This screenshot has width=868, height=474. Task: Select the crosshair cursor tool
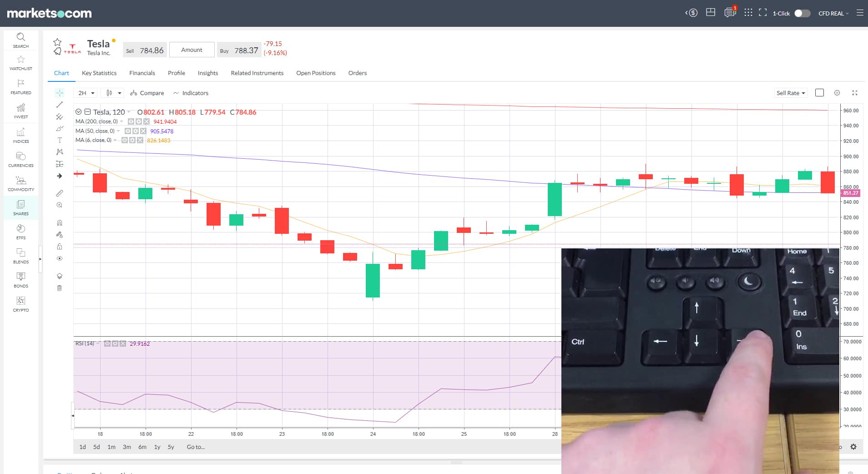[60, 93]
